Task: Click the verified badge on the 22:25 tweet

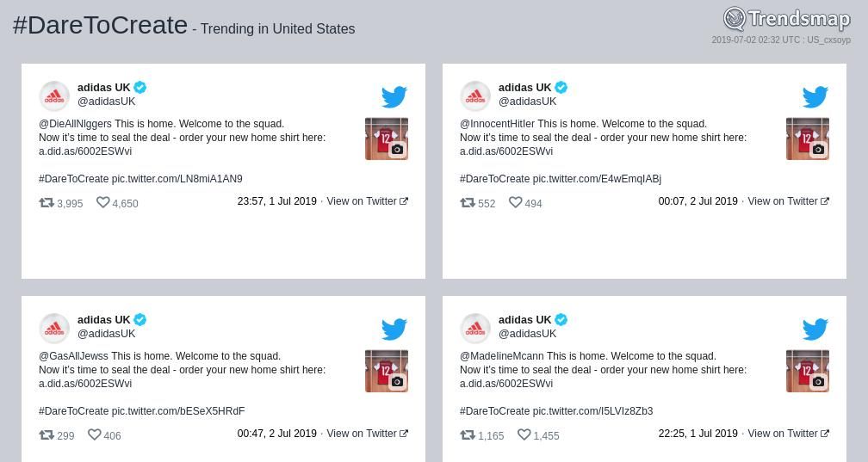Action: pos(561,319)
